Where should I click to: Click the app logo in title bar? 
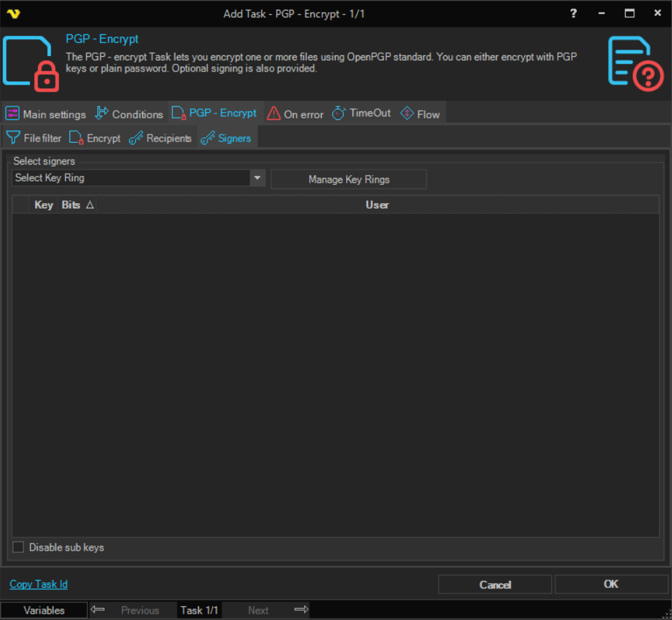point(13,13)
